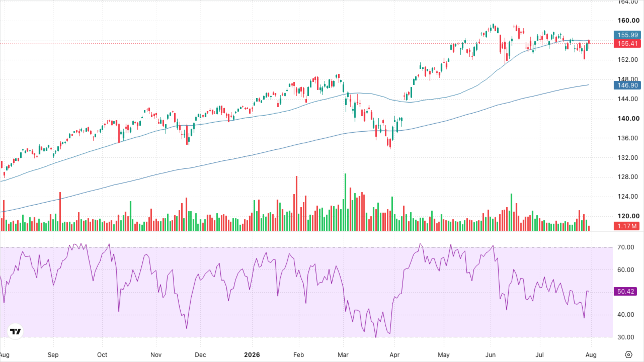Click the 152.00 price axis label
The width and height of the screenshot is (644, 362).
[x=628, y=60]
